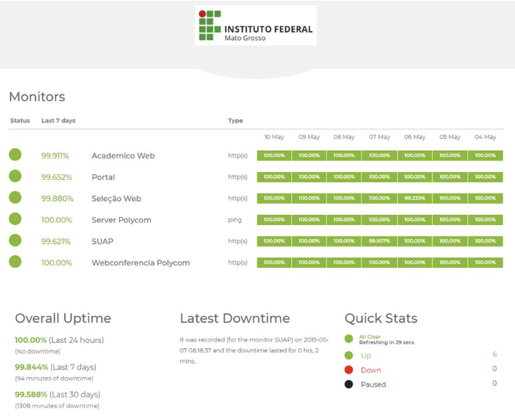Image resolution: width=515 pixels, height=420 pixels.
Task: Open the Portal monitor details
Action: point(103,177)
